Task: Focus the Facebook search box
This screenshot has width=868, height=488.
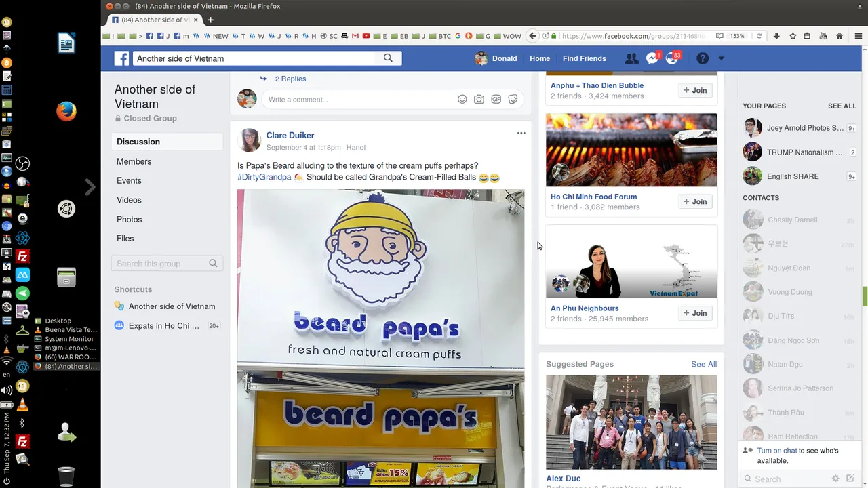Action: 254,58
